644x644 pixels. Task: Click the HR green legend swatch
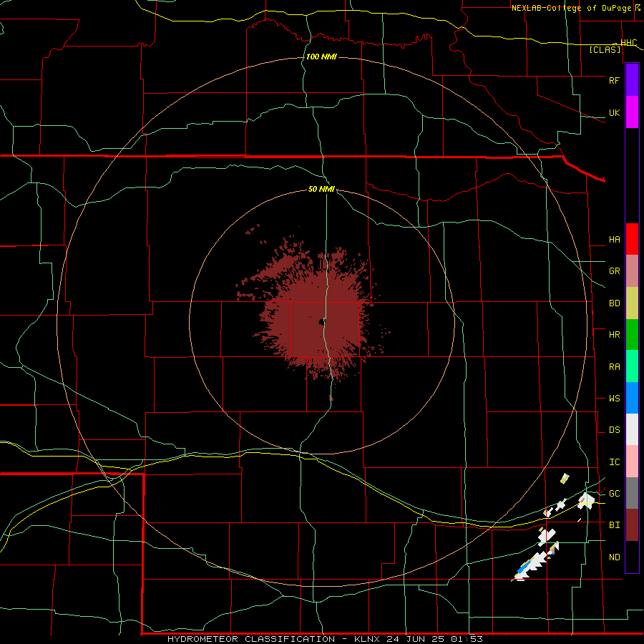click(632, 335)
